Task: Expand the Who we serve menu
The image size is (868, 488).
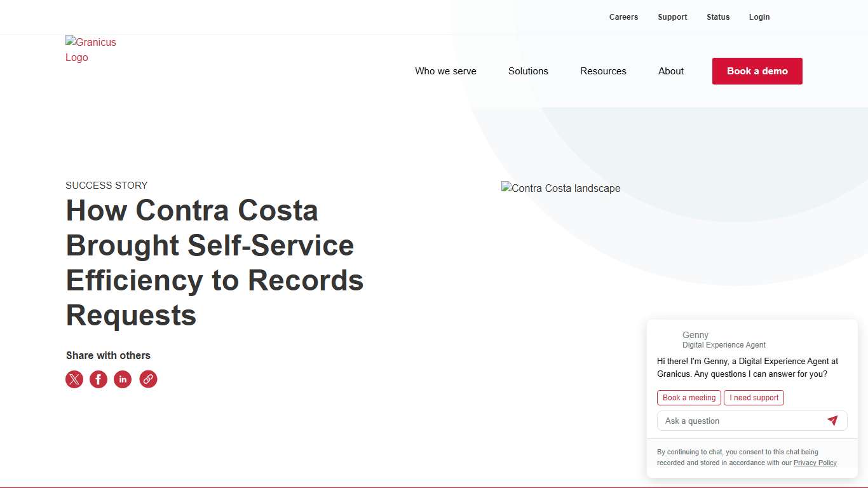Action: [x=445, y=71]
